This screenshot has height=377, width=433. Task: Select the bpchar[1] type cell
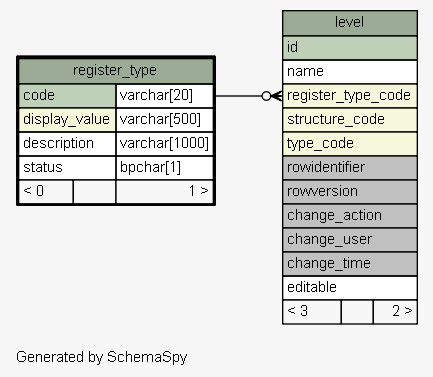pos(165,168)
